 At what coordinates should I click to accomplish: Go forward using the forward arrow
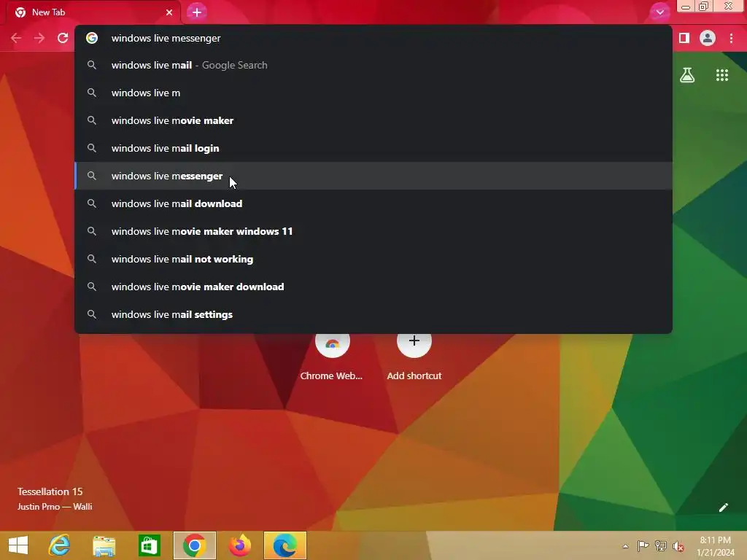pos(39,38)
